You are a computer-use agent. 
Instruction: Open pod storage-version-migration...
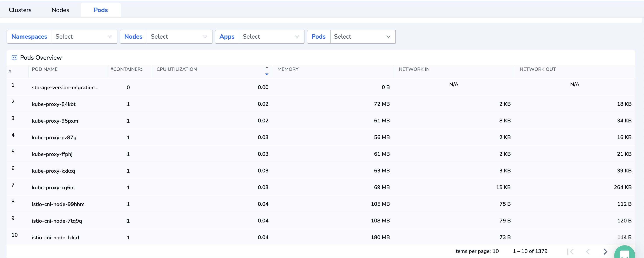pos(65,87)
